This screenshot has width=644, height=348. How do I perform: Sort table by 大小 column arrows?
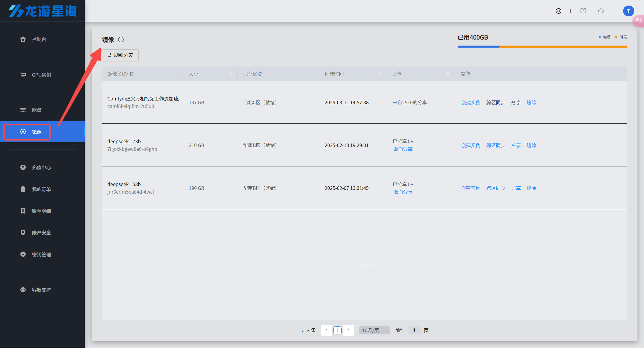point(230,74)
